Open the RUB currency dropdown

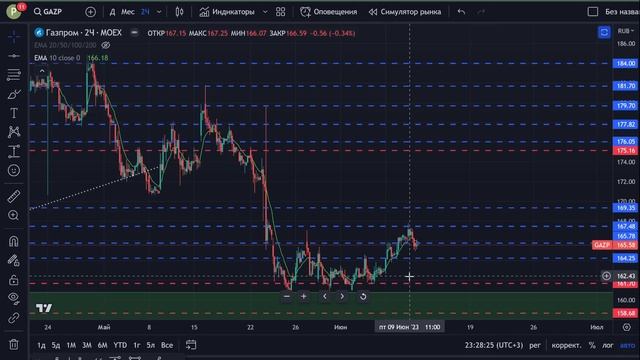click(x=626, y=31)
